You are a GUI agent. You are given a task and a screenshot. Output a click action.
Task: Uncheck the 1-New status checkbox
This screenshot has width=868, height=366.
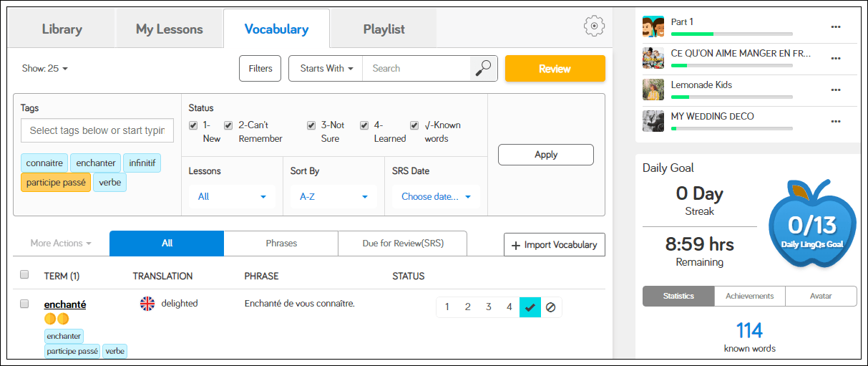[x=193, y=125]
